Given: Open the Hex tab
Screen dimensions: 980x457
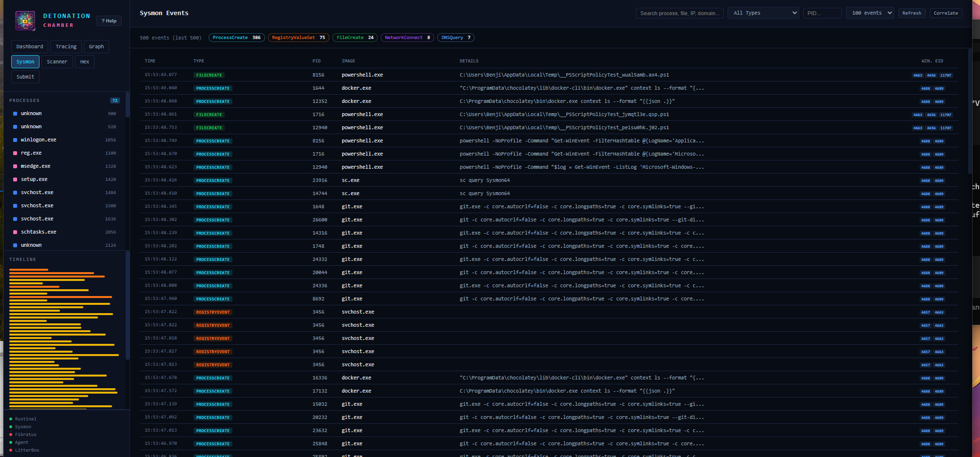Looking at the screenshot, I should (84, 62).
